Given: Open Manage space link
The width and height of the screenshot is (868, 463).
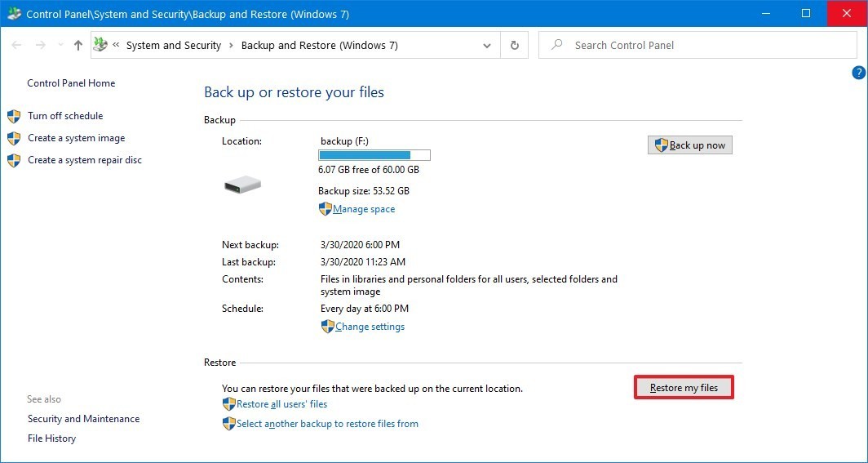Looking at the screenshot, I should click(x=364, y=209).
